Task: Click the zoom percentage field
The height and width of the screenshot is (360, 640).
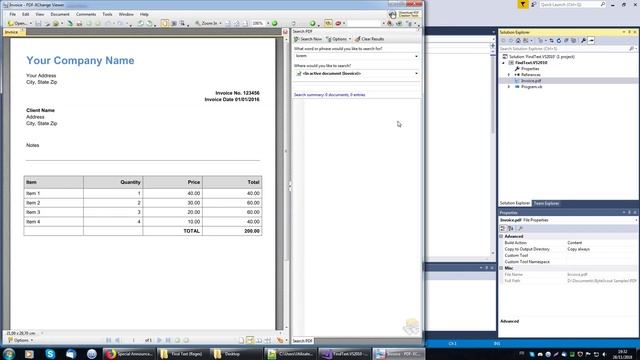Action: [x=258, y=24]
